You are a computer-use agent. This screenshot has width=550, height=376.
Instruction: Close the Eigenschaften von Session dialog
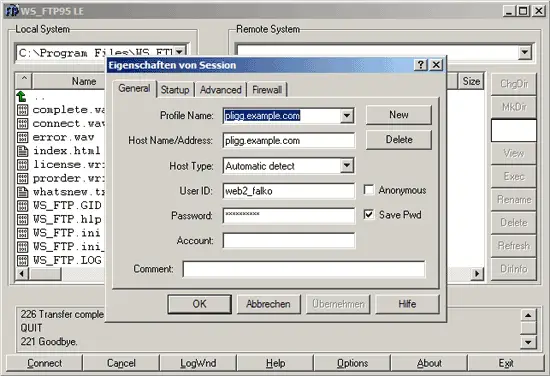click(436, 65)
